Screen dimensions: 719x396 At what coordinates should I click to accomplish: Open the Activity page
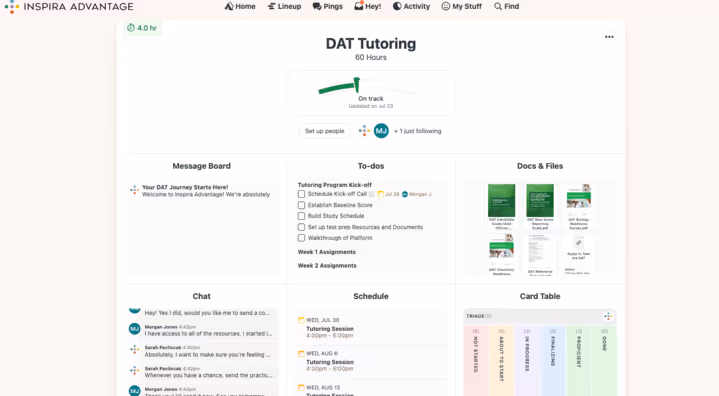411,6
